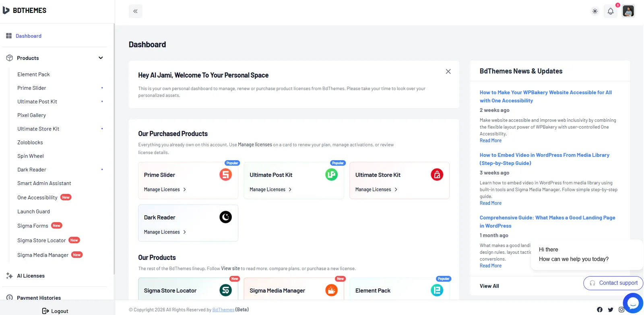Screen dimensions: 644x315
Task: Open the notifications bell
Action: 611,11
